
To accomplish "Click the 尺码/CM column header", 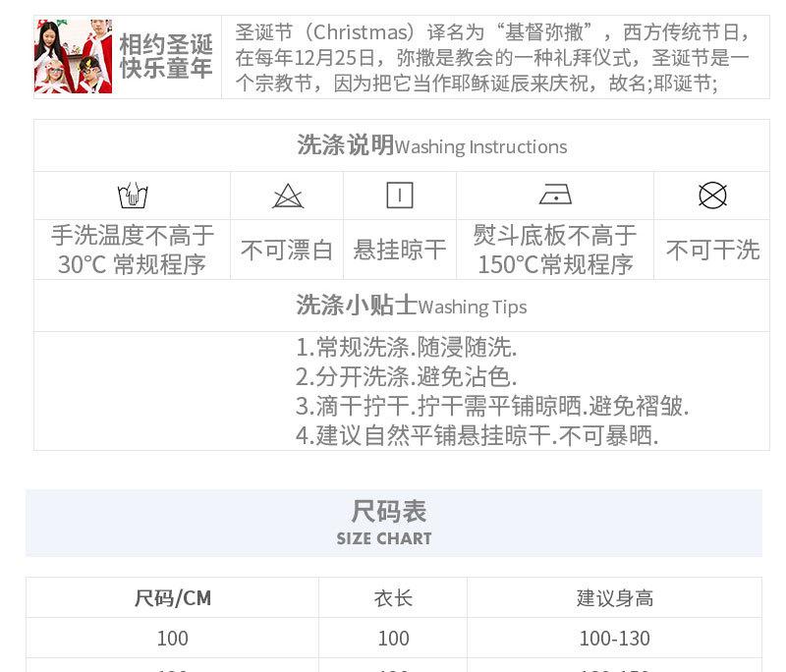I will [x=173, y=597].
